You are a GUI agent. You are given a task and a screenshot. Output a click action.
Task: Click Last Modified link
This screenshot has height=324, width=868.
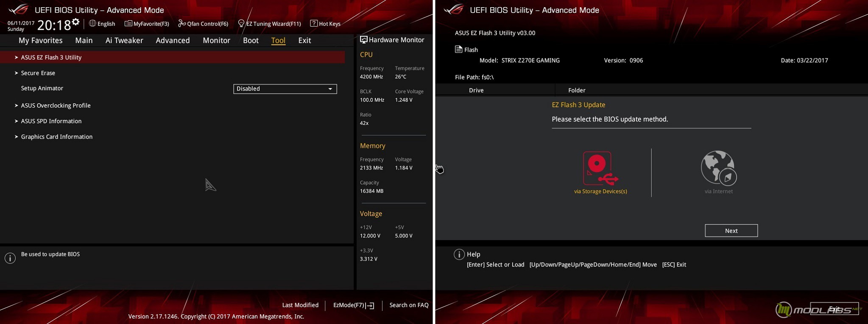coord(300,305)
